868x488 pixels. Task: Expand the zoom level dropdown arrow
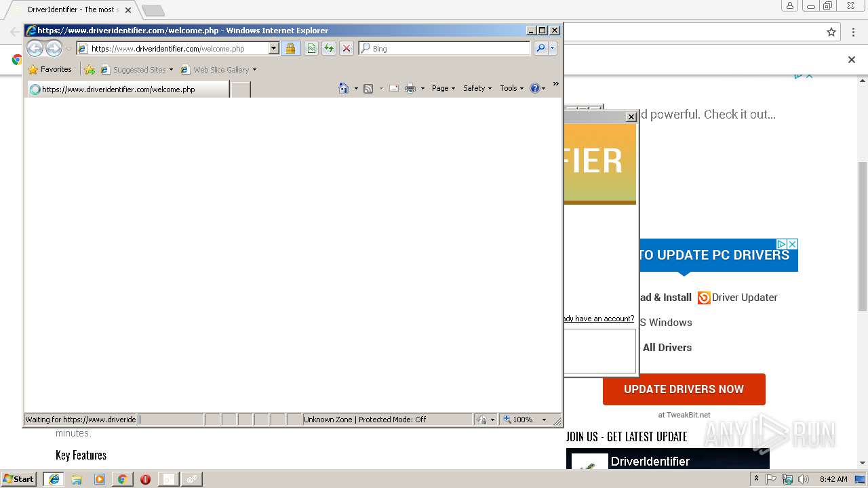[544, 420]
